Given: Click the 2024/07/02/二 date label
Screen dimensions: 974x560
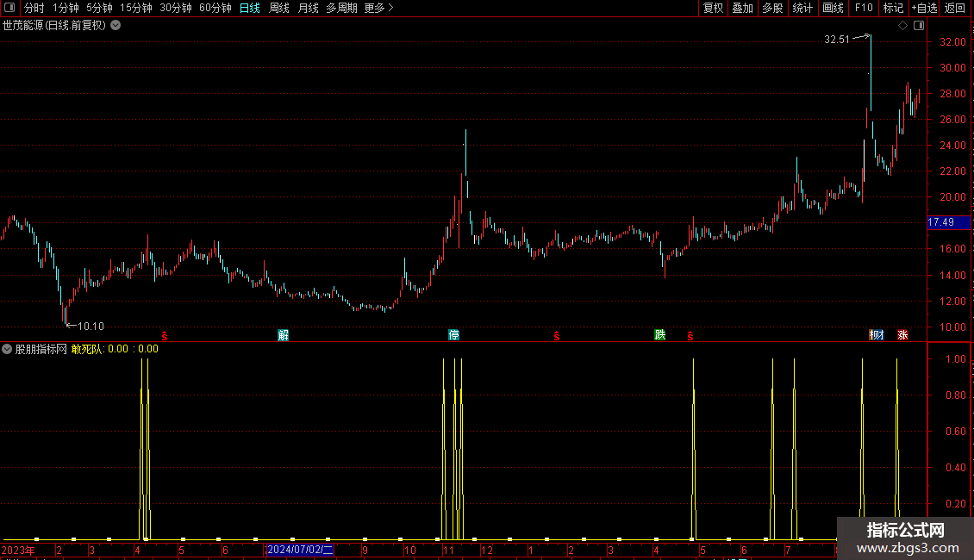Looking at the screenshot, I should 300,550.
